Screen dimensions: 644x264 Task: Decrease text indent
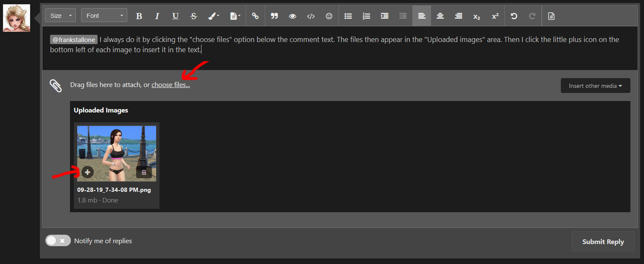403,16
